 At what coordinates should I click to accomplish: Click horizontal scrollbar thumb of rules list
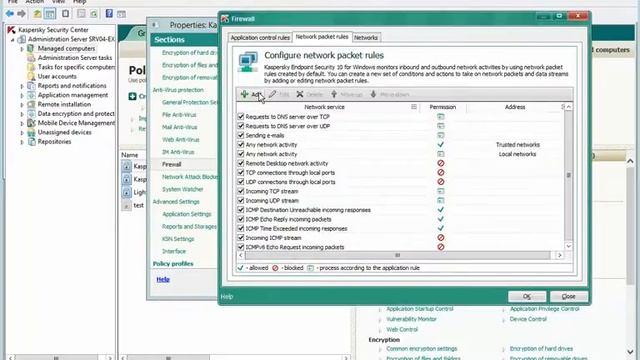pyautogui.click(x=398, y=256)
